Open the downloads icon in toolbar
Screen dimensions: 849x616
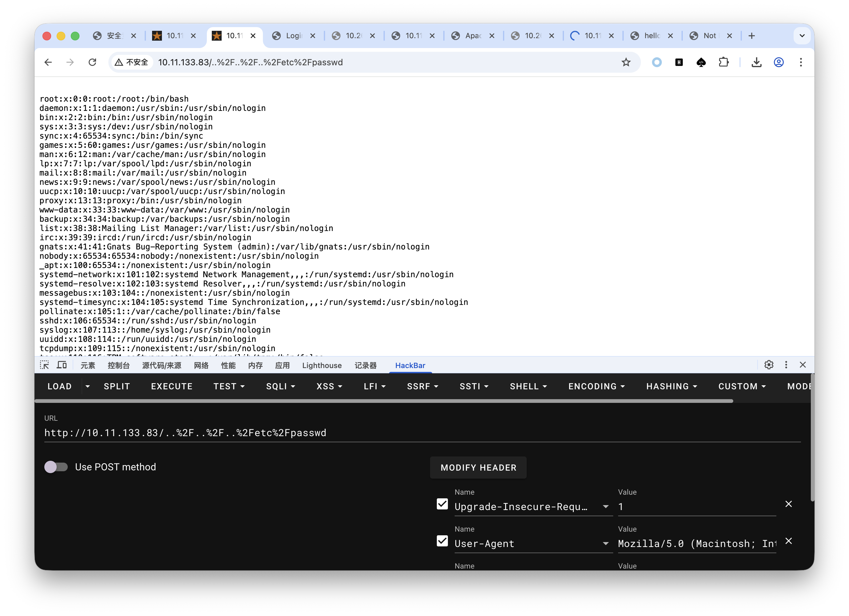[x=756, y=62]
